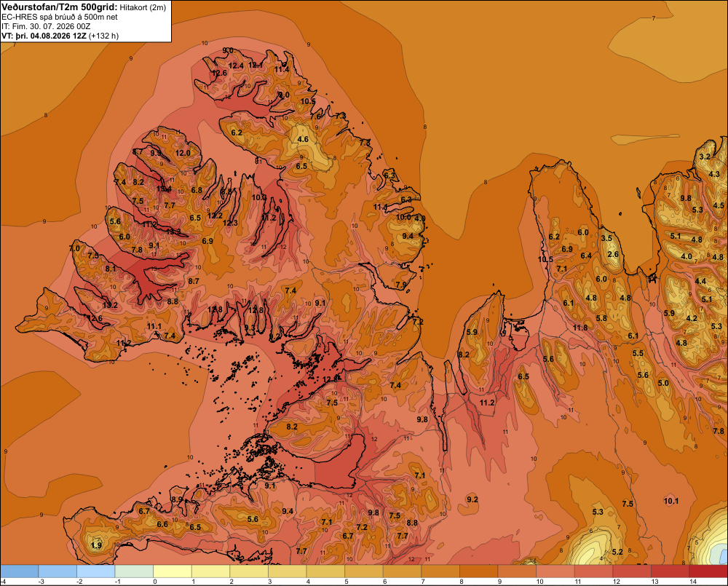Click the 2.6 temperature label in the north
Screen dimensions: 728x586
tap(613, 254)
